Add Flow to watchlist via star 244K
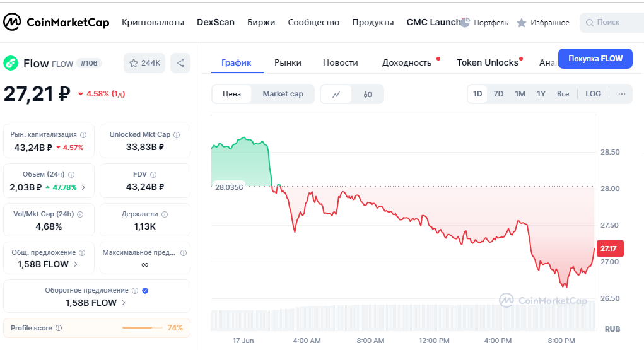This screenshot has width=644, height=350. pos(144,63)
